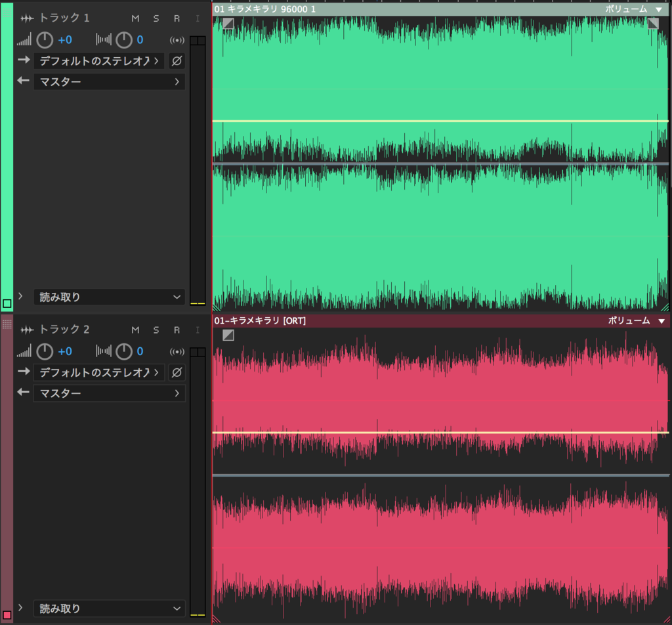Viewport: 672px width, 625px height.
Task: Click the volume knob of トラック 2
Action: coord(45,352)
